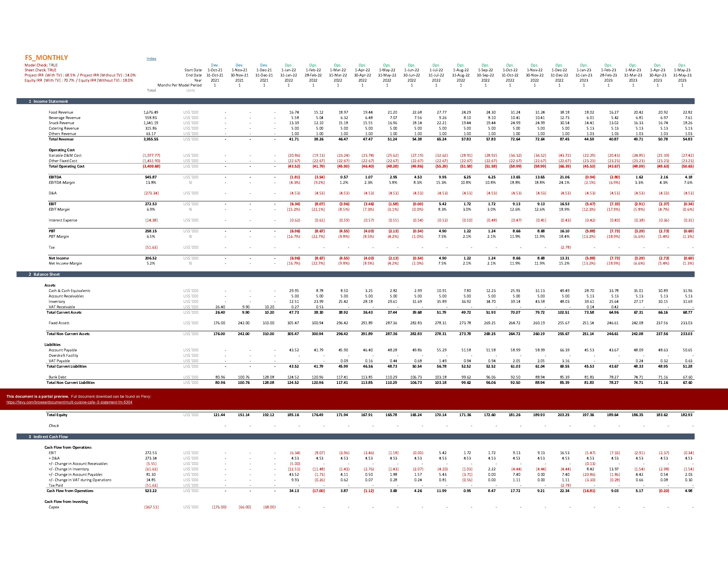728x562 pixels.
Task: Click the Equity IRR summary line
Action: click(x=79, y=80)
